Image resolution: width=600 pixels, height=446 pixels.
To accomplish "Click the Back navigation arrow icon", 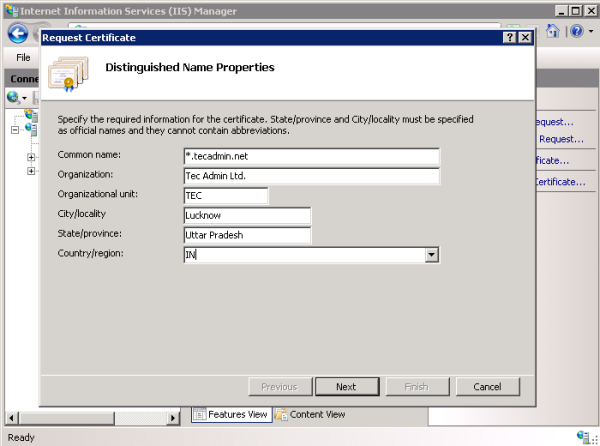I will point(17,33).
